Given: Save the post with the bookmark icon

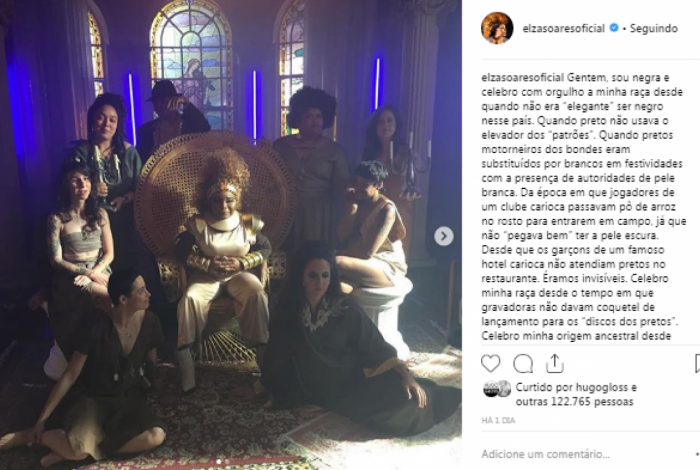Looking at the screenshot, I should [x=697, y=364].
